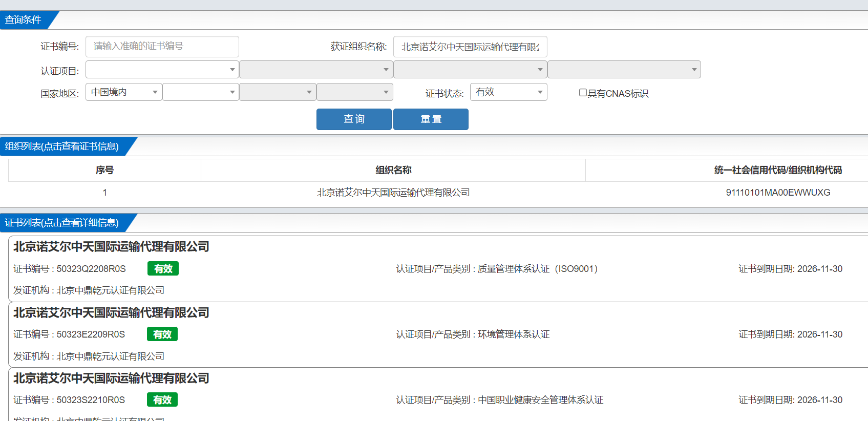The height and width of the screenshot is (421, 868).
Task: Click the 组织名称 column header
Action: tap(393, 170)
